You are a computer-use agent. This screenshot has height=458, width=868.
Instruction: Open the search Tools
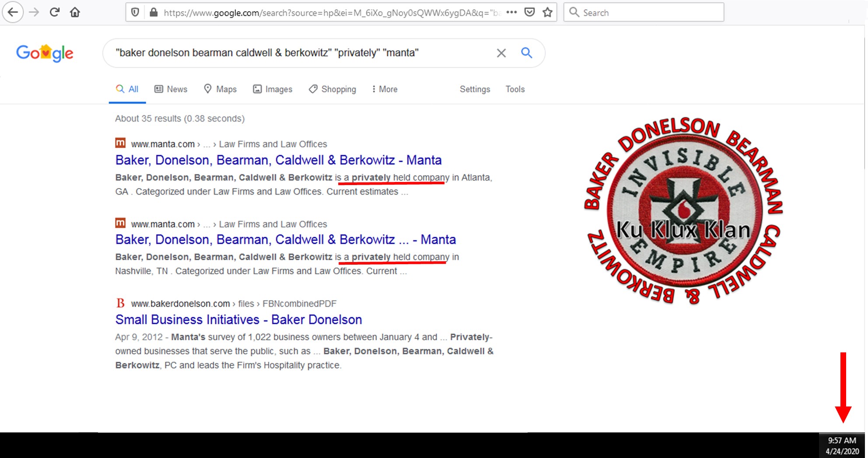(x=515, y=89)
